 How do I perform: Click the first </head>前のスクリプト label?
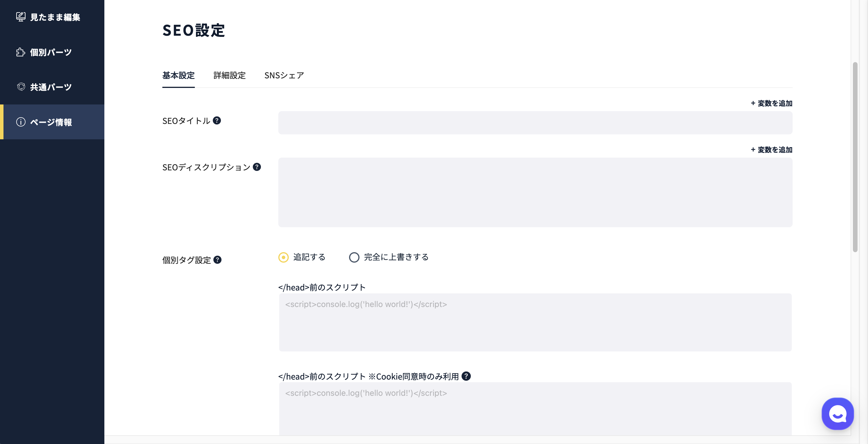322,287
